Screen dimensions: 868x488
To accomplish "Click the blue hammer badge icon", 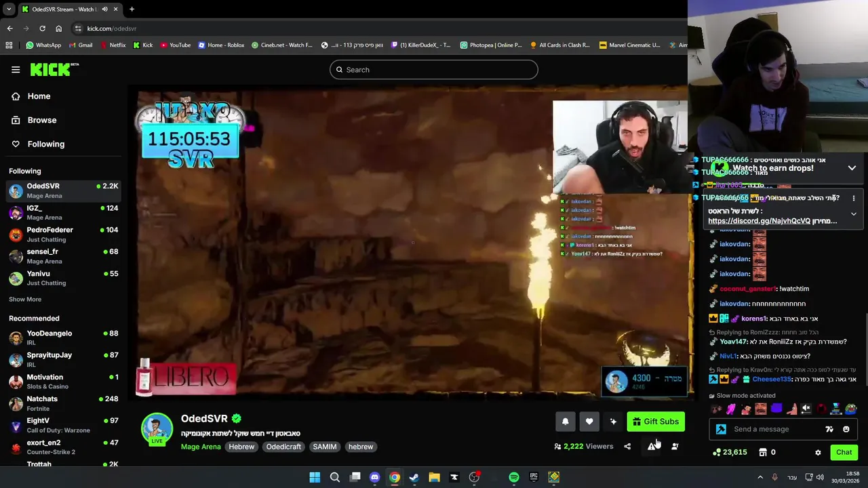I will point(721,429).
